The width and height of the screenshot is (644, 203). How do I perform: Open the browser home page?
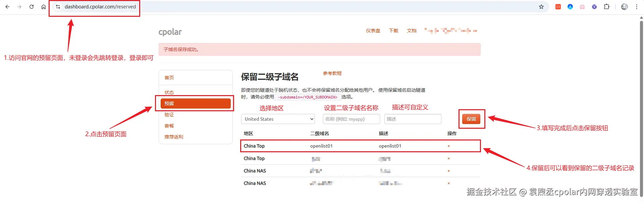coord(44,7)
